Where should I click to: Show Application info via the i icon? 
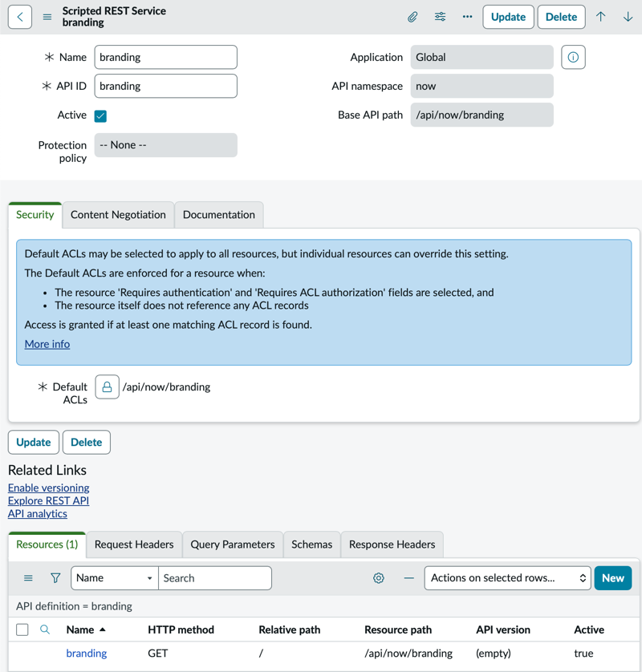point(573,57)
